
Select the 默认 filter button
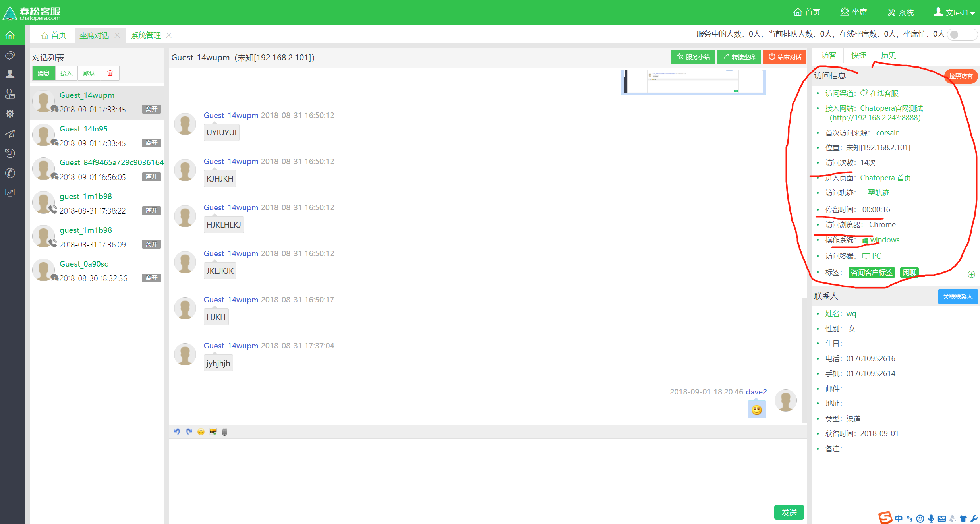tap(89, 73)
